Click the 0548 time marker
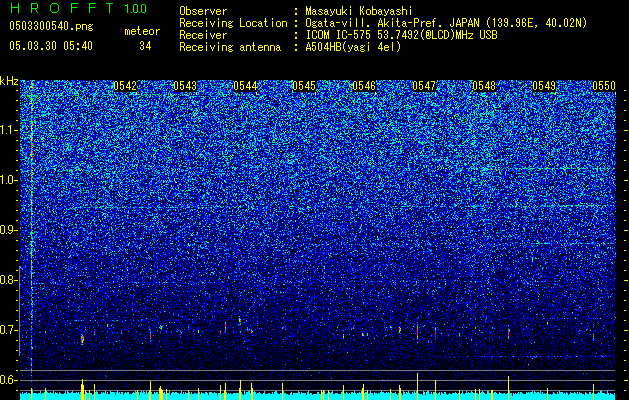The image size is (629, 400). (484, 86)
